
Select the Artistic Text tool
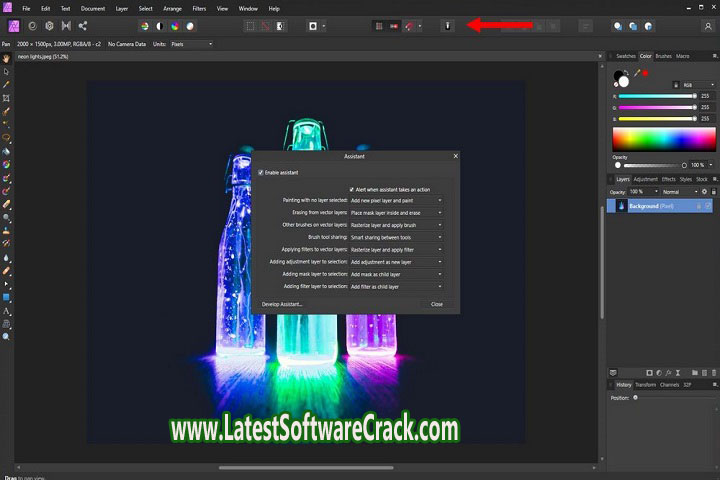point(6,311)
